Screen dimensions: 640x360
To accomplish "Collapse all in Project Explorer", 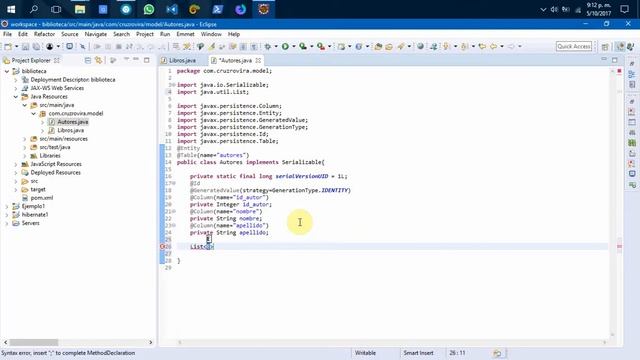I will (88, 60).
